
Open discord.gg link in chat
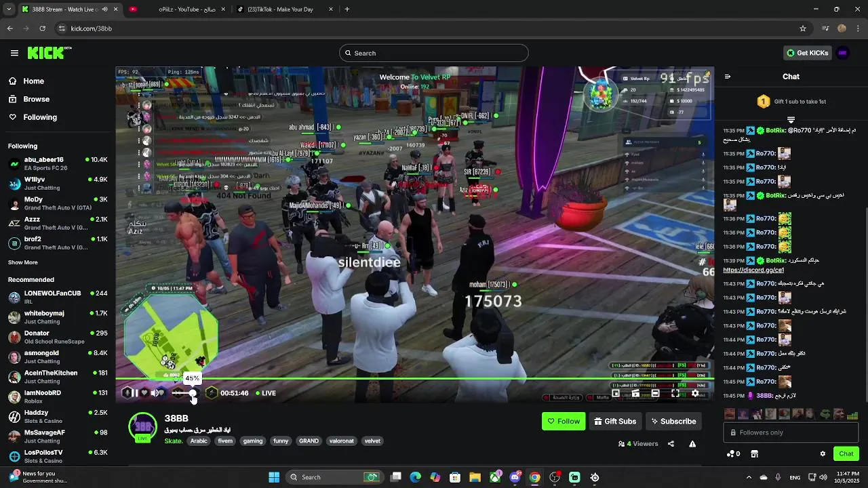tap(753, 270)
